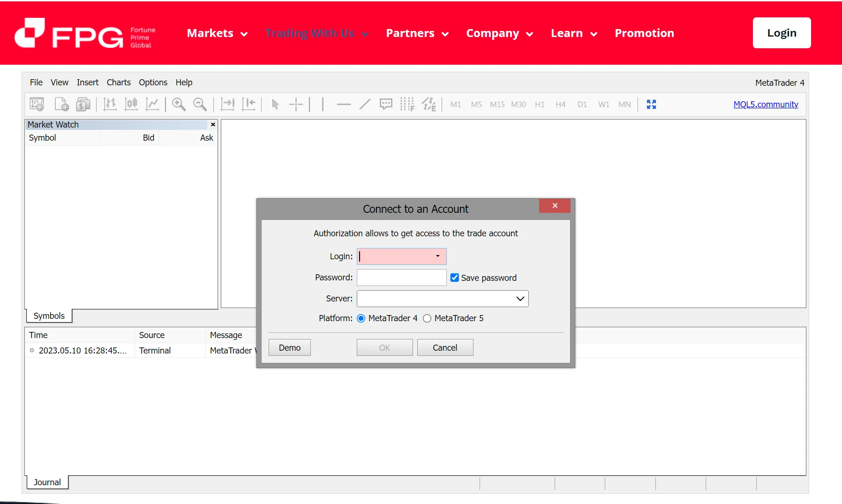This screenshot has width=842, height=504.
Task: Expand the Company navigation menu
Action: coord(500,33)
